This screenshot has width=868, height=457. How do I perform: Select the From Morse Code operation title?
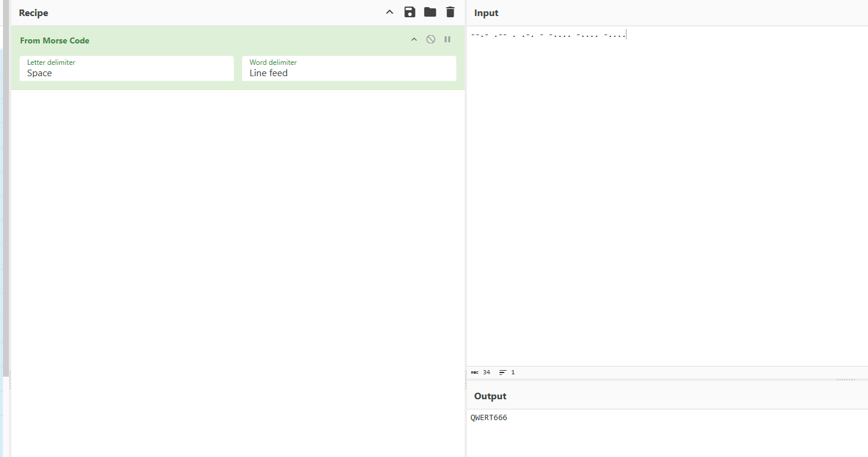pos(55,40)
